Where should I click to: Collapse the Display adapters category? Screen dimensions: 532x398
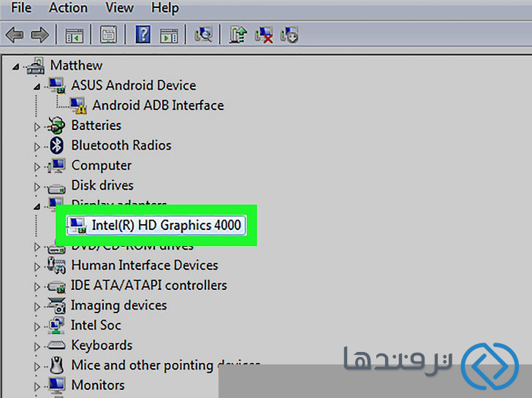coord(37,207)
